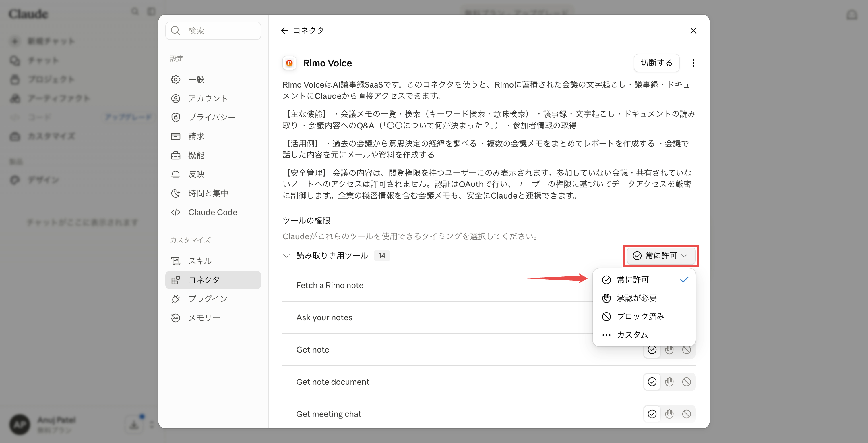The height and width of the screenshot is (443, 868).
Task: Open 一般 settings
Action: (213, 80)
